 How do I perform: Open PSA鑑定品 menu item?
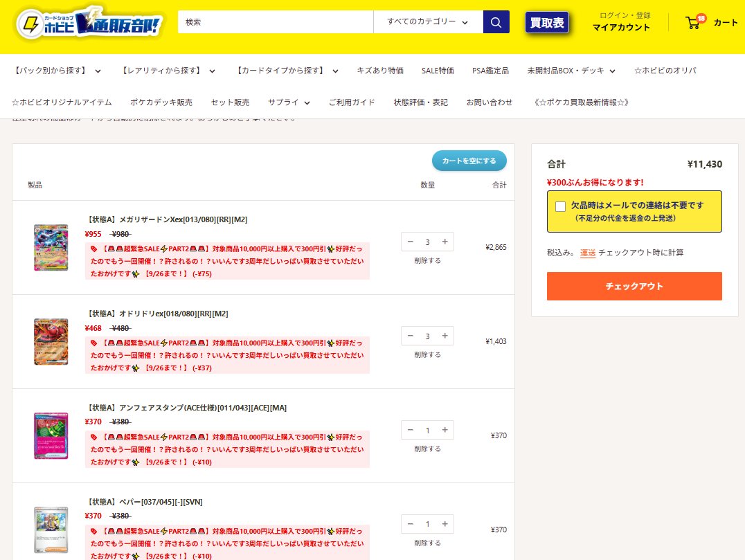coord(490,71)
